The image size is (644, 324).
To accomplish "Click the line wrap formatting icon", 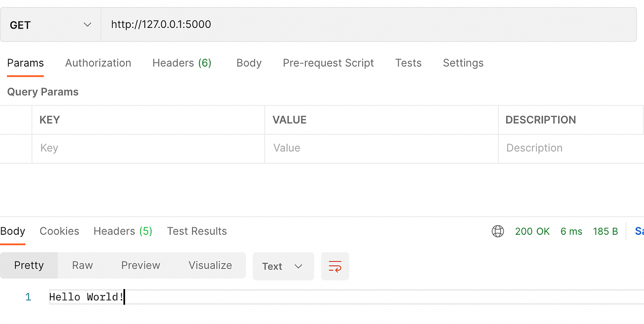I will click(x=335, y=266).
